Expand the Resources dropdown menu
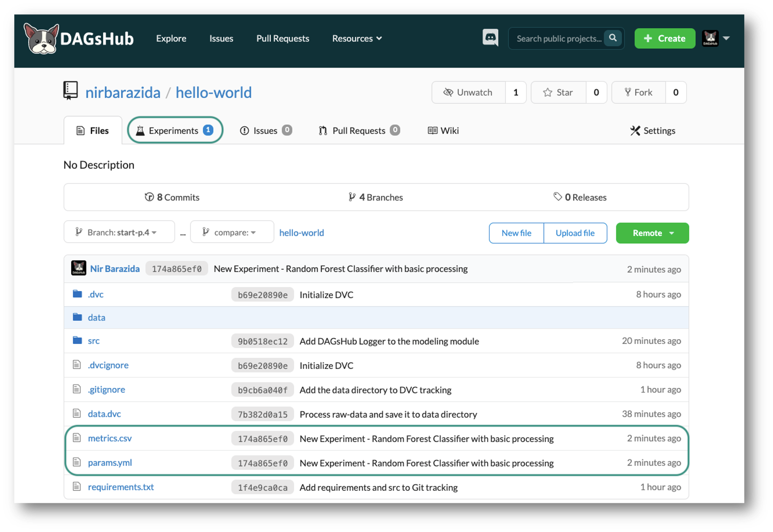This screenshot has height=532, width=773. coord(357,39)
